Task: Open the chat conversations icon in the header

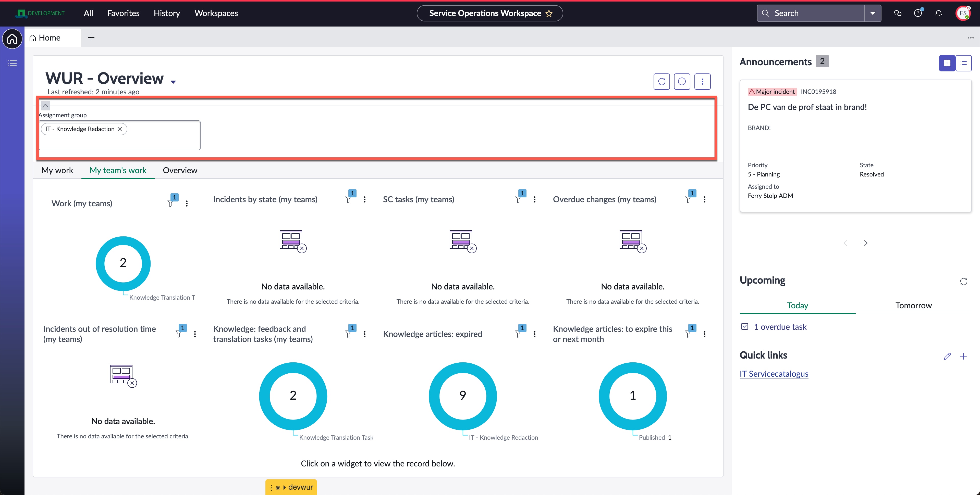Action: (898, 13)
